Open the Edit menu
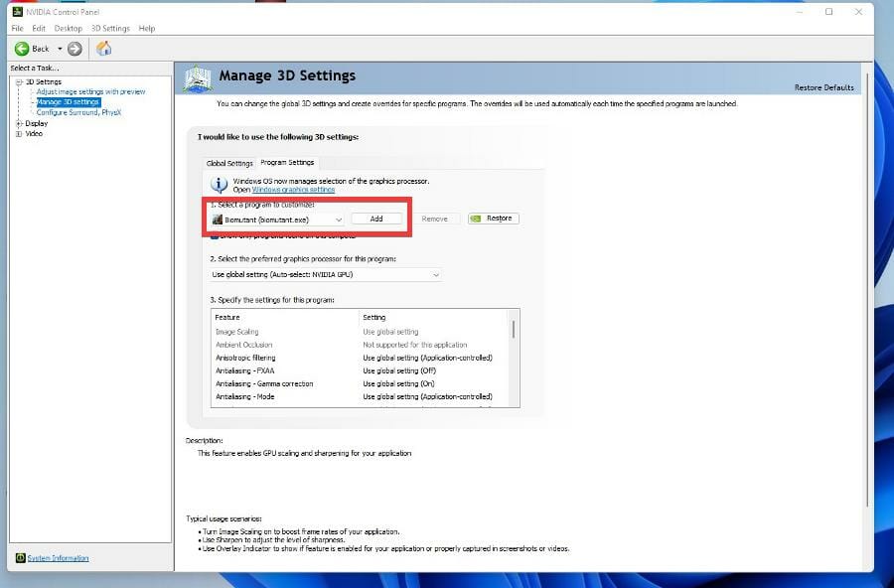Image resolution: width=894 pixels, height=588 pixels. (39, 28)
